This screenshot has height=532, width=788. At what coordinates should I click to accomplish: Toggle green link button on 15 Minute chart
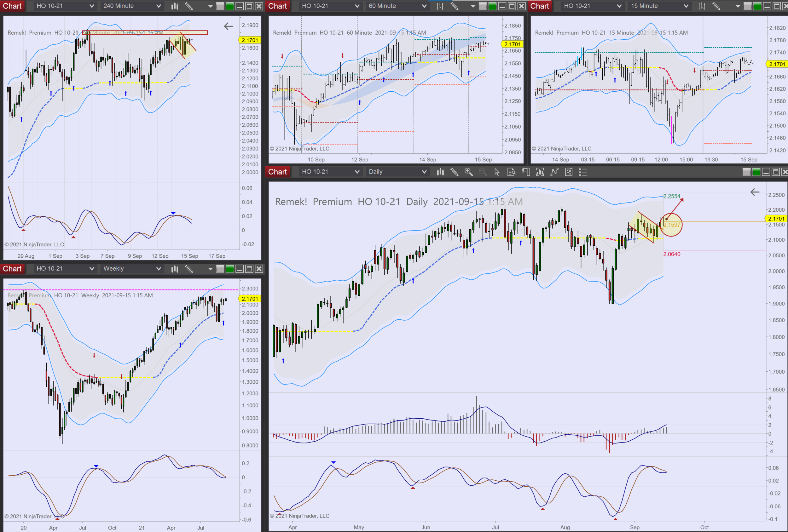(757, 6)
